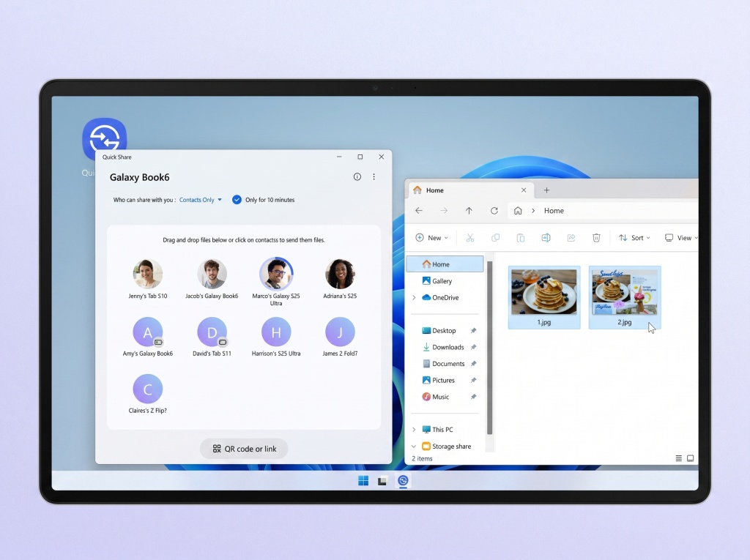Select This PC in navigation pane
This screenshot has width=750, height=560.
coord(437,430)
